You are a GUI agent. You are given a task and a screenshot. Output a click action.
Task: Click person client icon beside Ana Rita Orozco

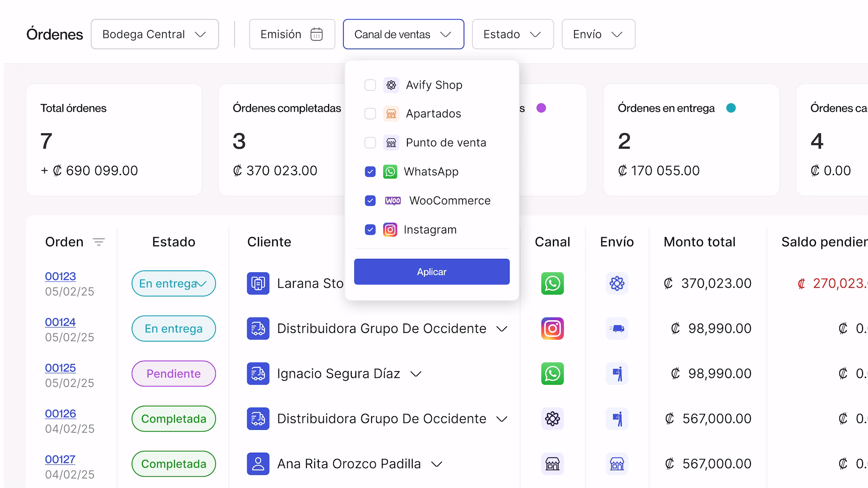tap(258, 464)
